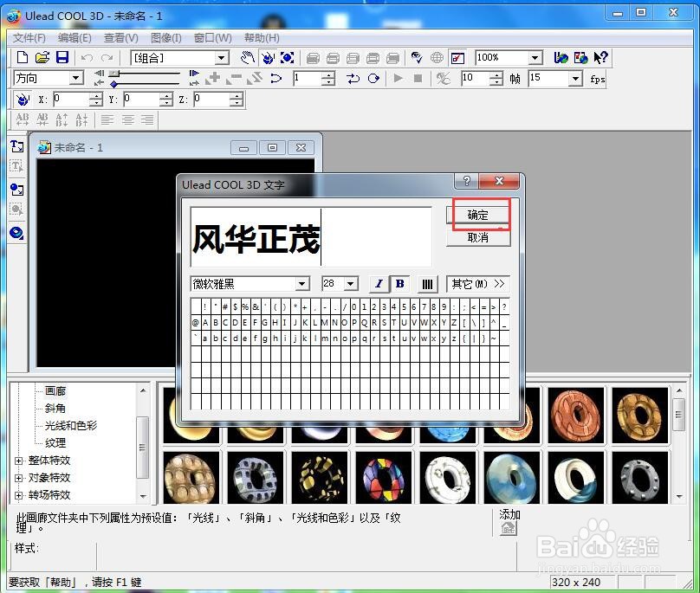The image size is (700, 593).
Task: Click the 其它(M) >> button
Action: [478, 284]
